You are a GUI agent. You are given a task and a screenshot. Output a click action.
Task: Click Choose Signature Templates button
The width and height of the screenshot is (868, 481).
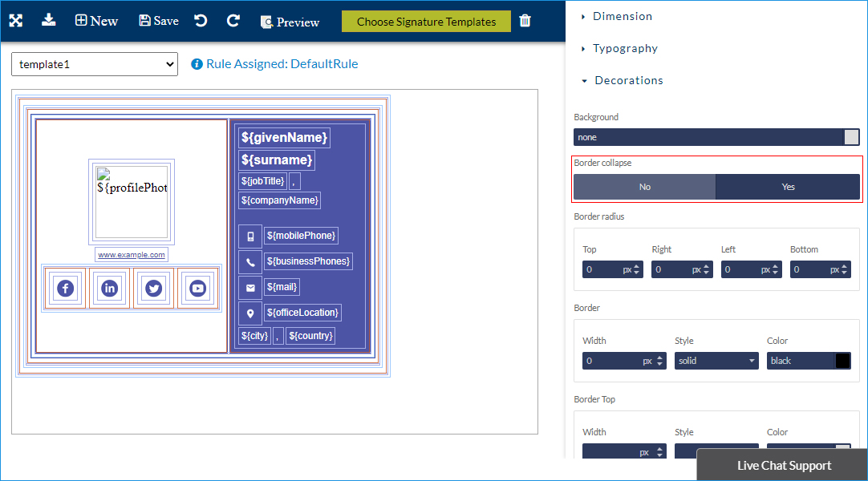(426, 22)
